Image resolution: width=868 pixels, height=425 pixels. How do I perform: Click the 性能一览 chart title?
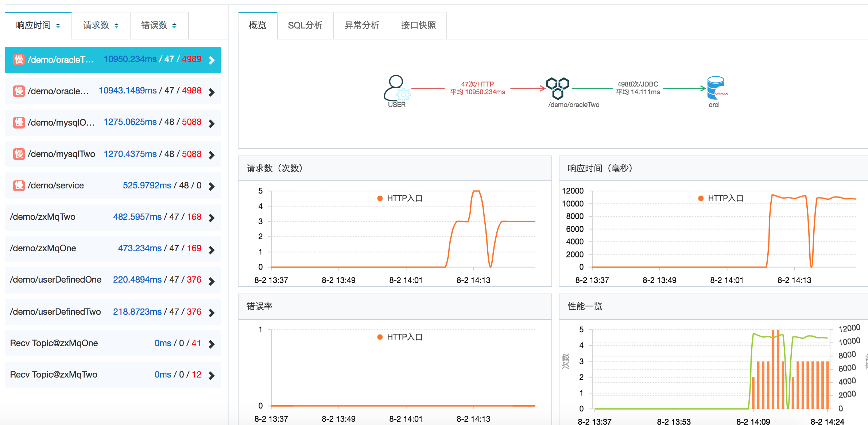point(585,306)
